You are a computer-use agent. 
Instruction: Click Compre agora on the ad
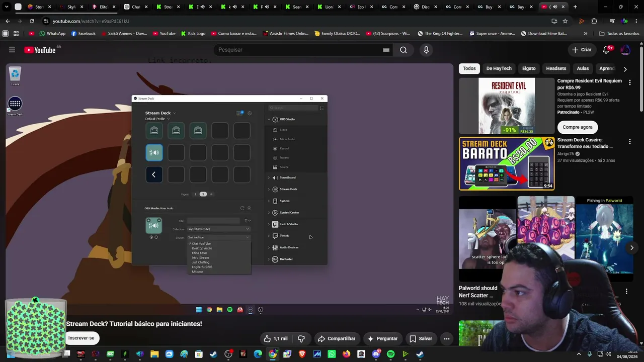pos(578,127)
